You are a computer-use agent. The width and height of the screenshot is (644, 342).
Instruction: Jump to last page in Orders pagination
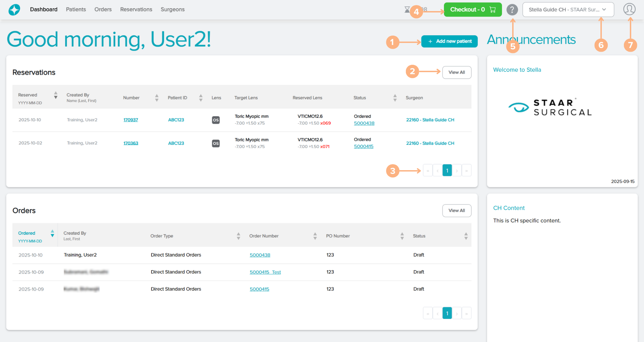[x=466, y=313]
